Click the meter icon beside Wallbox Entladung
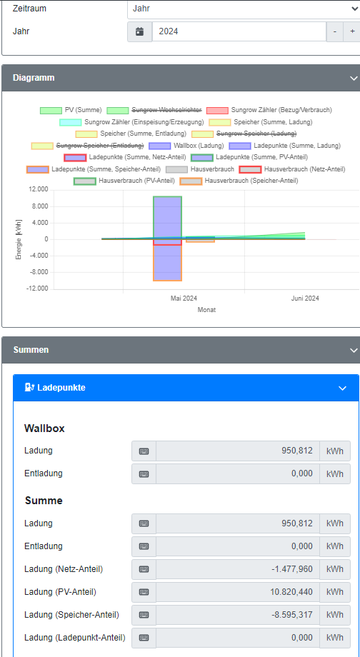Screen dimensions: 360x657 coord(144,473)
